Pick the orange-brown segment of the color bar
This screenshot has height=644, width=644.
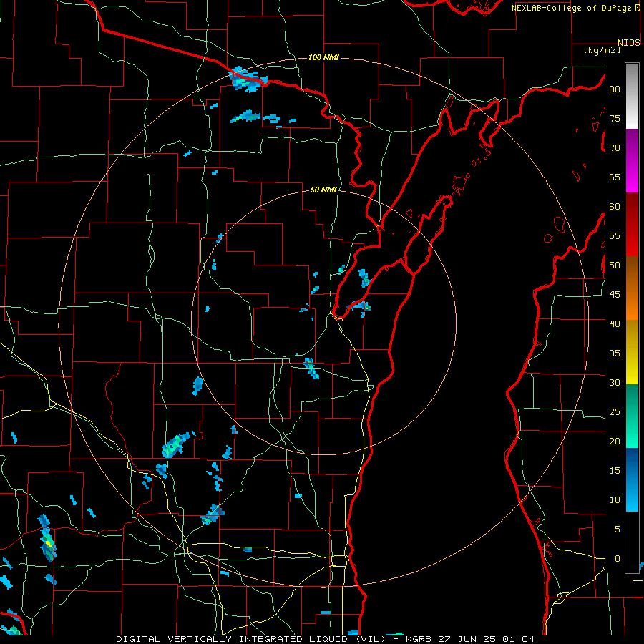632,288
